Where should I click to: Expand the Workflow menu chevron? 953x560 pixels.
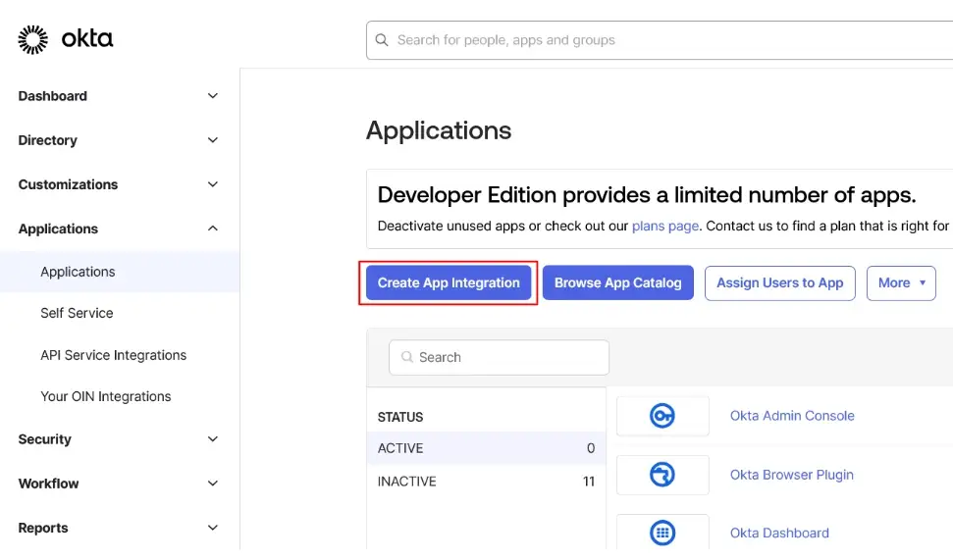pyautogui.click(x=213, y=484)
